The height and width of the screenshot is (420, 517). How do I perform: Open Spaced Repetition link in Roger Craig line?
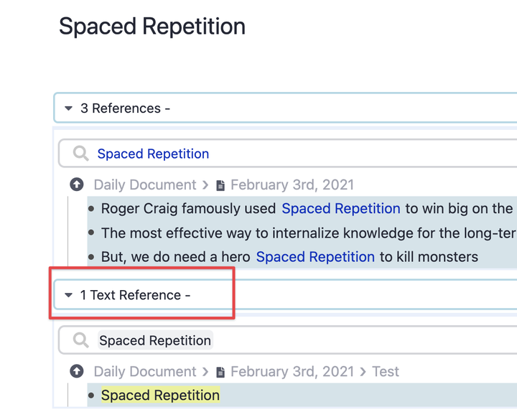coord(340,209)
